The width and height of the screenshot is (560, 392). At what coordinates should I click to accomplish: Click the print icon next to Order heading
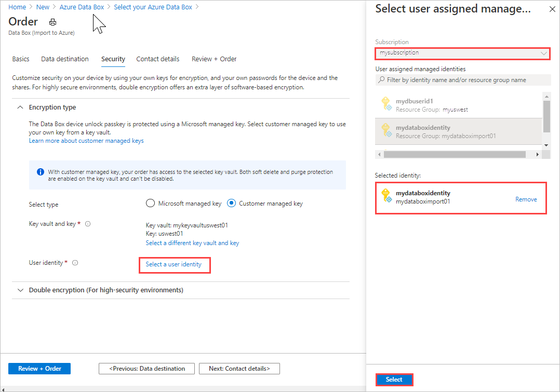[52, 22]
